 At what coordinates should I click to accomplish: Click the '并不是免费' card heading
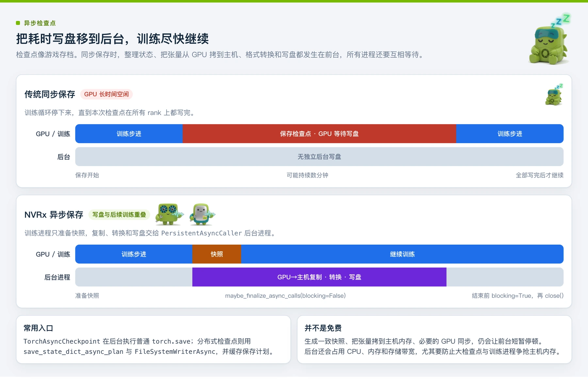pos(323,328)
